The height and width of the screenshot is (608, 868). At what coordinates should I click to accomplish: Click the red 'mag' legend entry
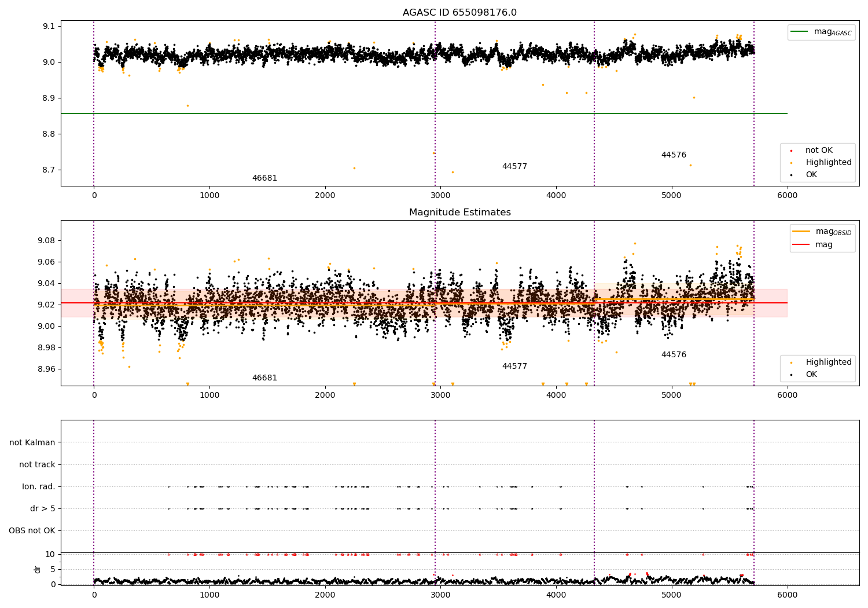pos(813,245)
